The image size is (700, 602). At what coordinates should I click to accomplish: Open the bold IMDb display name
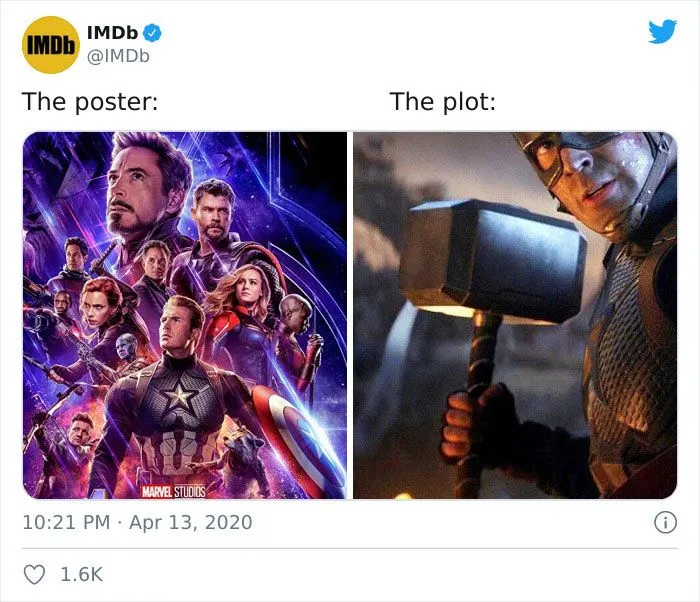pos(112,33)
